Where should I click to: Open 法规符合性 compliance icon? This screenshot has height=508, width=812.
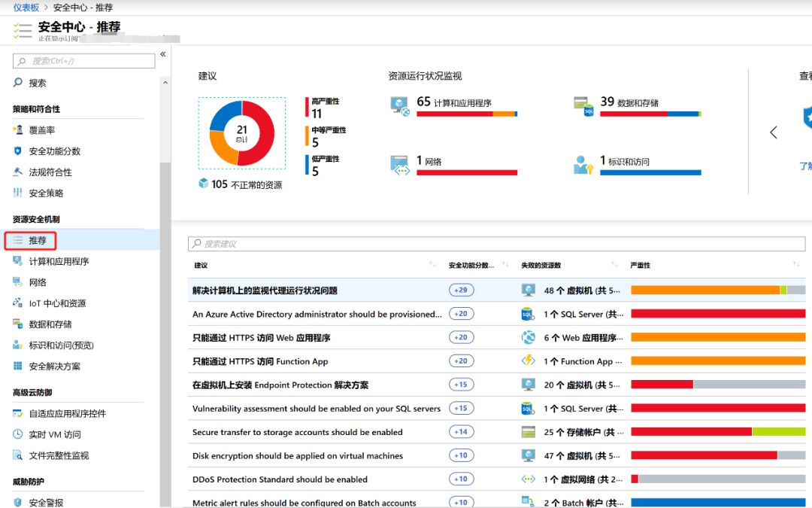click(18, 172)
